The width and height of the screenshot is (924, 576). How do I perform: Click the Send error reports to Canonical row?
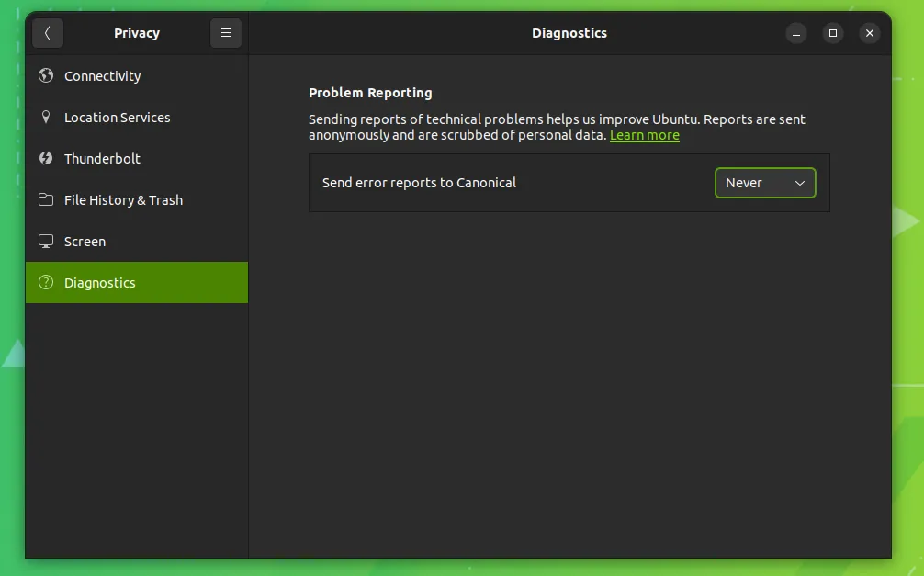tap(419, 183)
